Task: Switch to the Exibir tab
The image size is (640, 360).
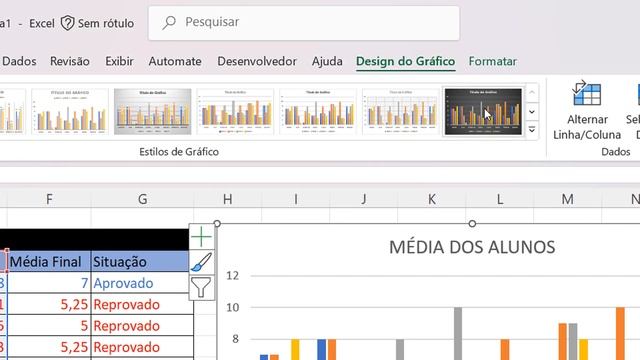Action: 119,61
